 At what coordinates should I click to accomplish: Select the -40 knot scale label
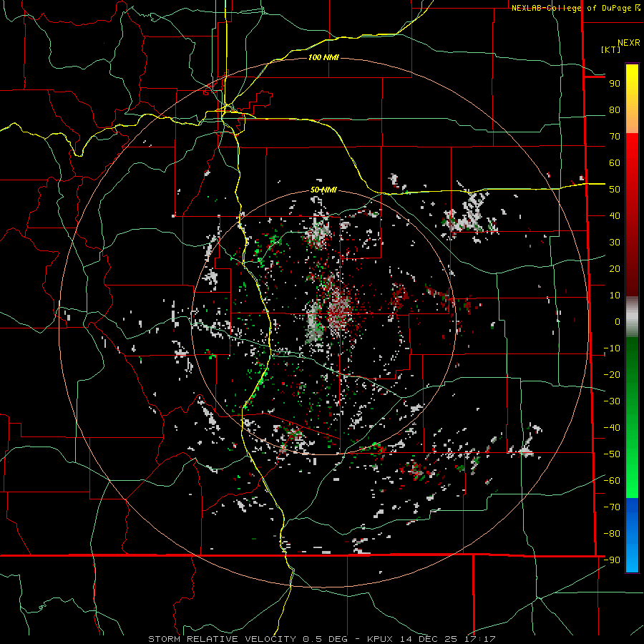tap(612, 428)
